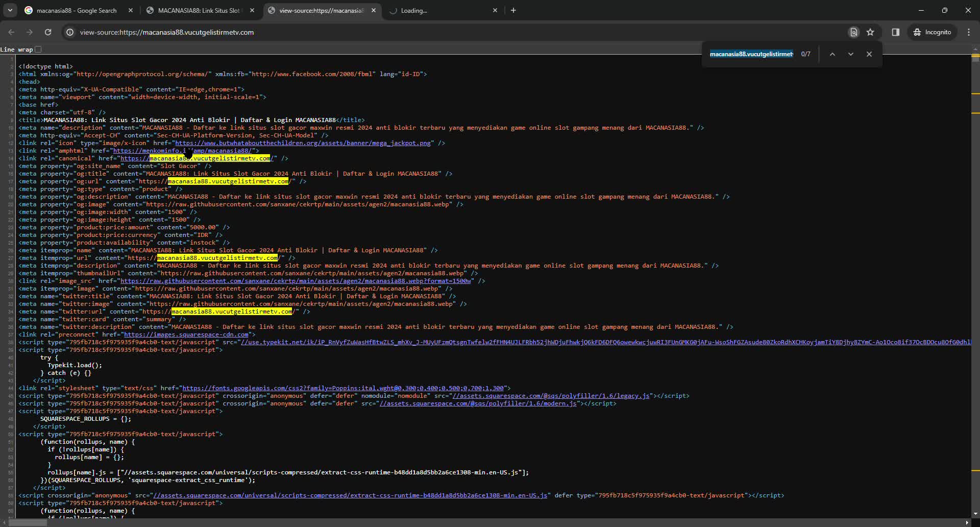Go back to previous page

(x=11, y=32)
